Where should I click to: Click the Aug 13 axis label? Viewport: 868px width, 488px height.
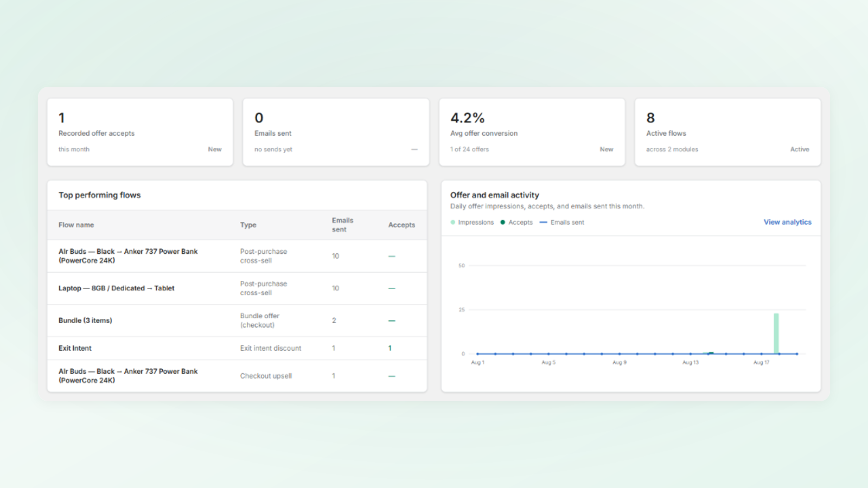[691, 362]
